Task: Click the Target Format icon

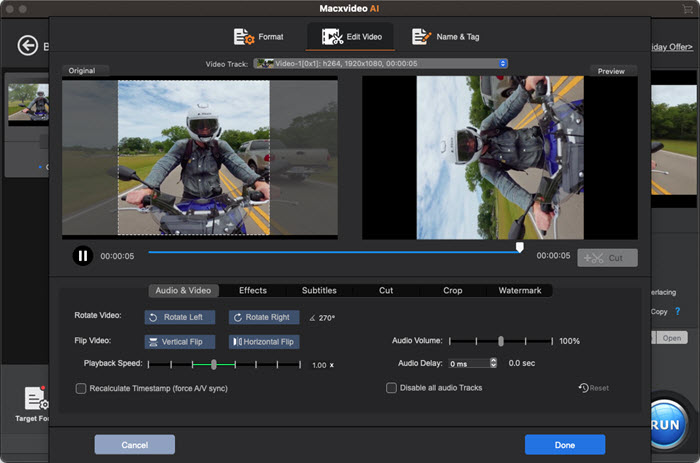Action: click(x=36, y=398)
